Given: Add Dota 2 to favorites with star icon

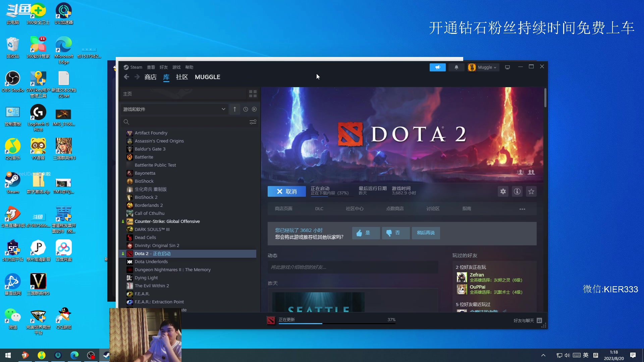Looking at the screenshot, I should tap(531, 191).
